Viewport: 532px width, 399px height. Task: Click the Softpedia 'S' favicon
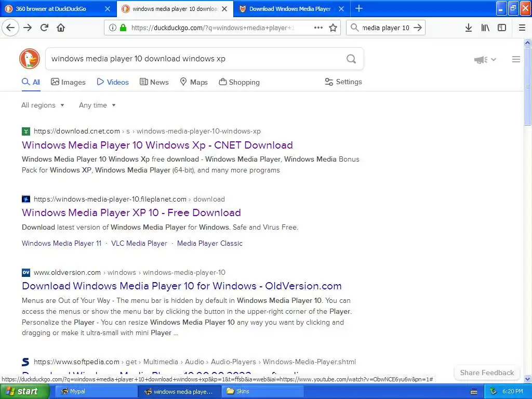[26, 362]
